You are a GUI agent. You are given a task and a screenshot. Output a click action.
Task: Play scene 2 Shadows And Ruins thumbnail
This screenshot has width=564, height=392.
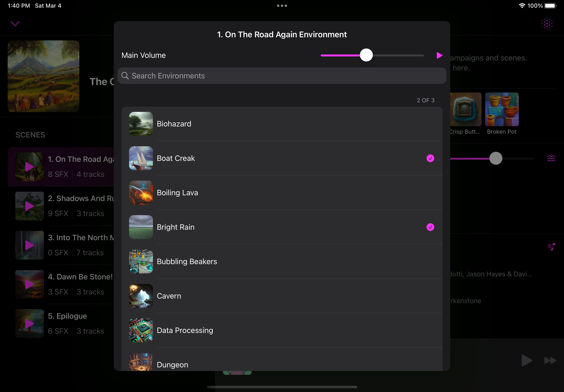[29, 206]
